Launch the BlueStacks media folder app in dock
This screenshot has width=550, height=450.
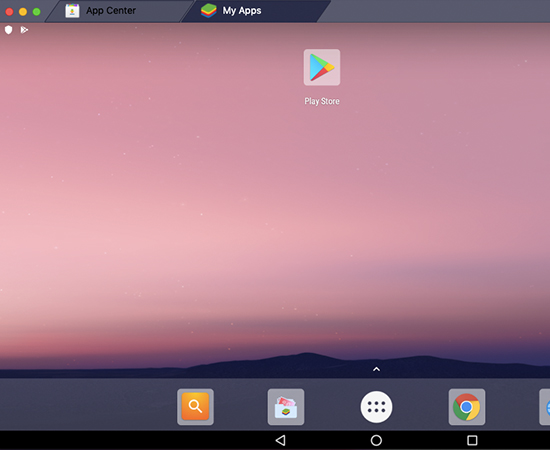(286, 407)
